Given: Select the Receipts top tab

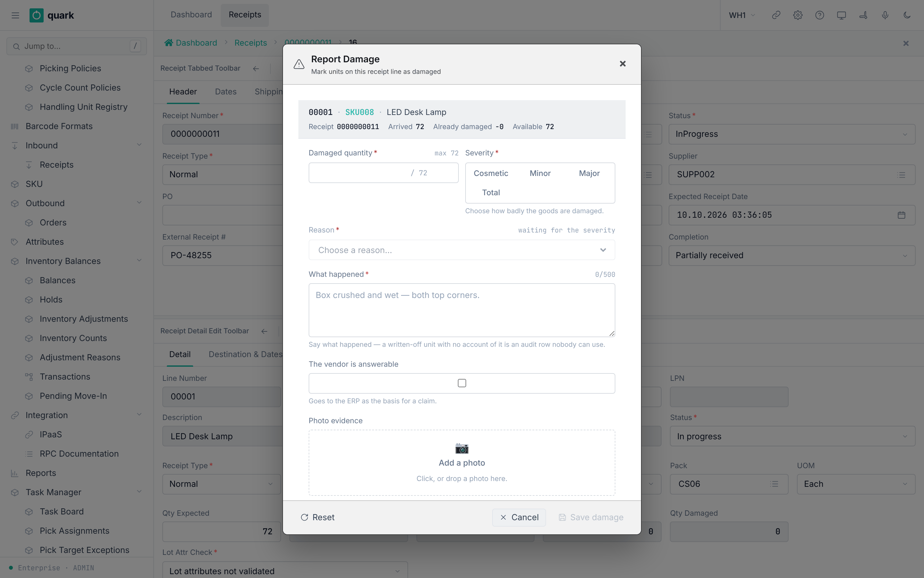Looking at the screenshot, I should point(245,15).
